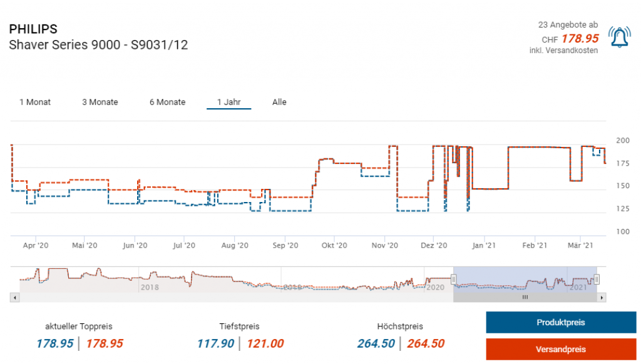Click the blue Höchstpreis value 264.50
This screenshot has width=641, height=364.
pos(376,343)
